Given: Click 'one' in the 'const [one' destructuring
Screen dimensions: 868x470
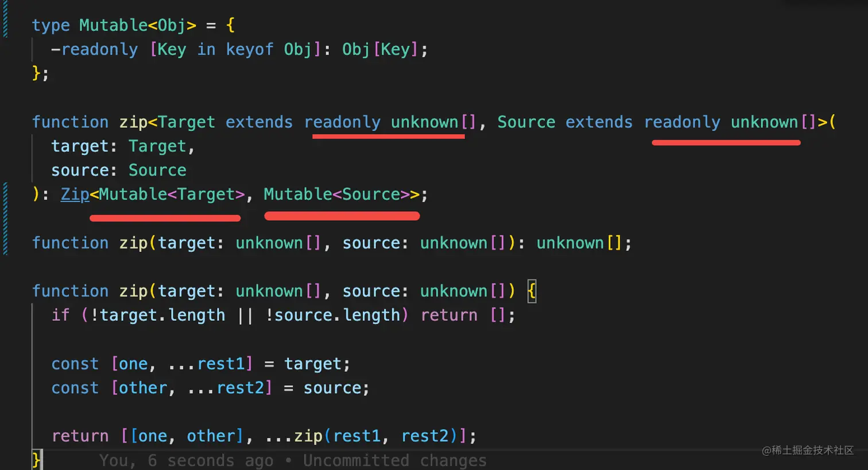Looking at the screenshot, I should tap(133, 364).
